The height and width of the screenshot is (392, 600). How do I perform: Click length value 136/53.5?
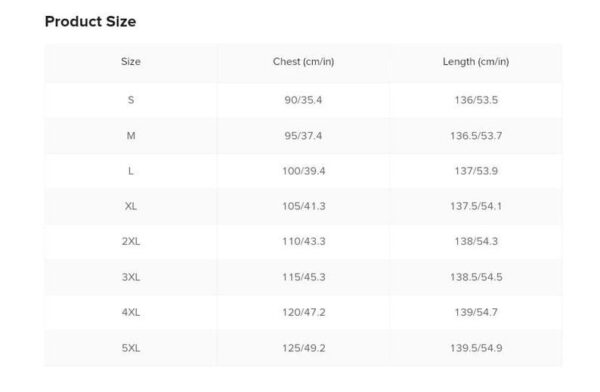point(476,100)
